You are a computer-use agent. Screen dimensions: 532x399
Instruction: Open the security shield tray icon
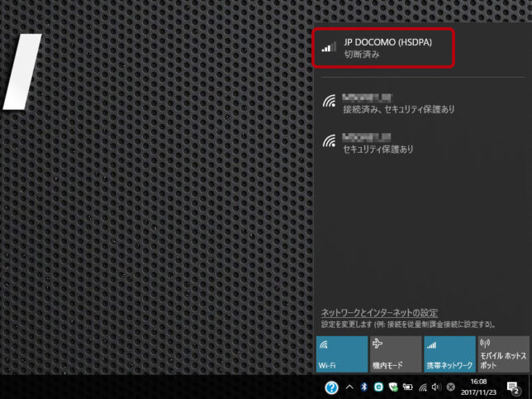click(393, 387)
